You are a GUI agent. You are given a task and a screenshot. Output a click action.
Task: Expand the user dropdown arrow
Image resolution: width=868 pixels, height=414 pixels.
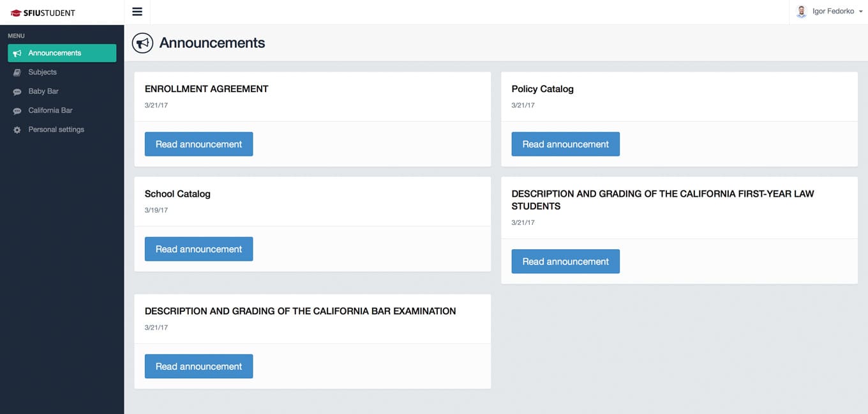pos(860,11)
